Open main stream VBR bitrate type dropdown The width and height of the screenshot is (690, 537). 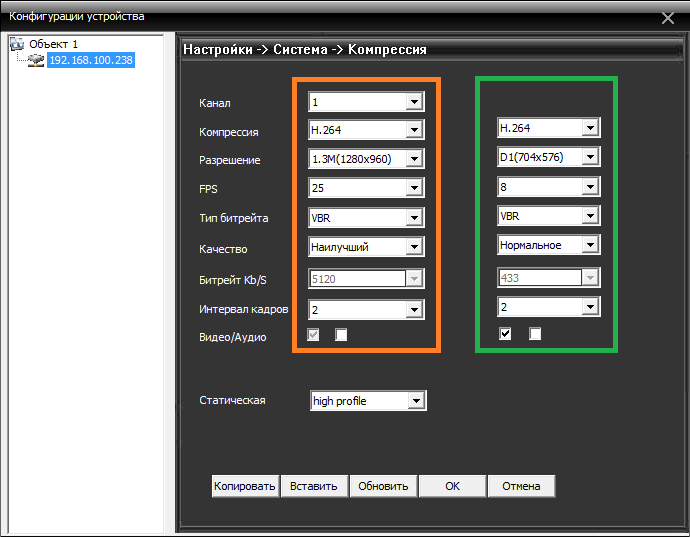click(366, 217)
